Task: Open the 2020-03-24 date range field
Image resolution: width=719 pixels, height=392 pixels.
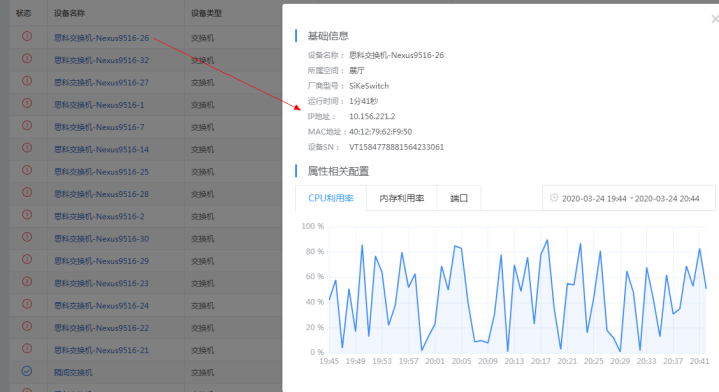Action: coord(629,198)
